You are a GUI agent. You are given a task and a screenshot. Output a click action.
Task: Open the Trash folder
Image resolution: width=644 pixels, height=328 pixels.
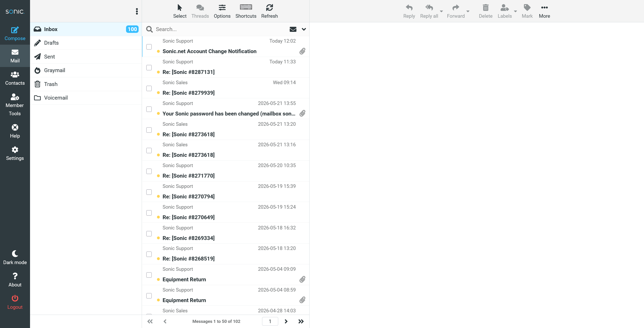(x=86, y=84)
